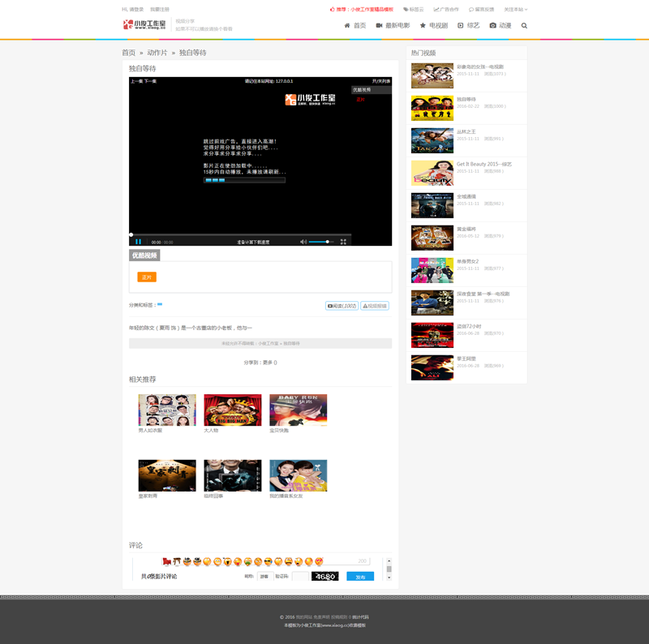The height and width of the screenshot is (644, 649).
Task: Pause the video with the pause button
Action: point(138,242)
